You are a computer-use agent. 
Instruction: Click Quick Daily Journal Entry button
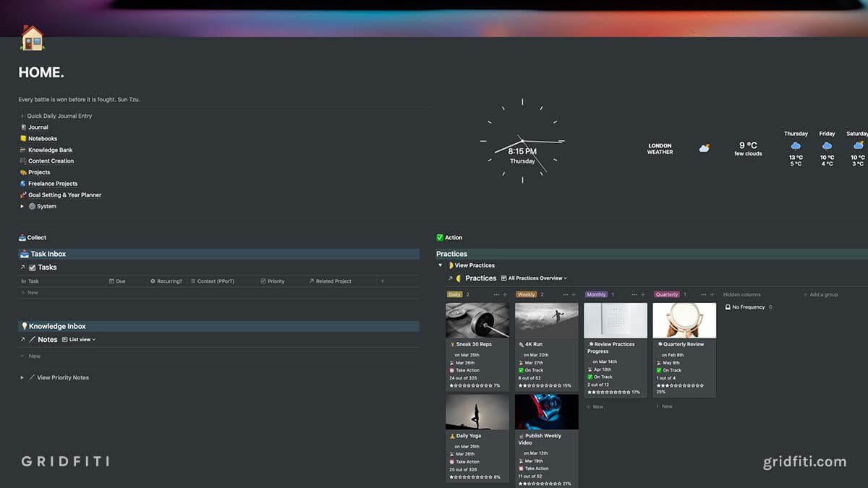pos(56,116)
